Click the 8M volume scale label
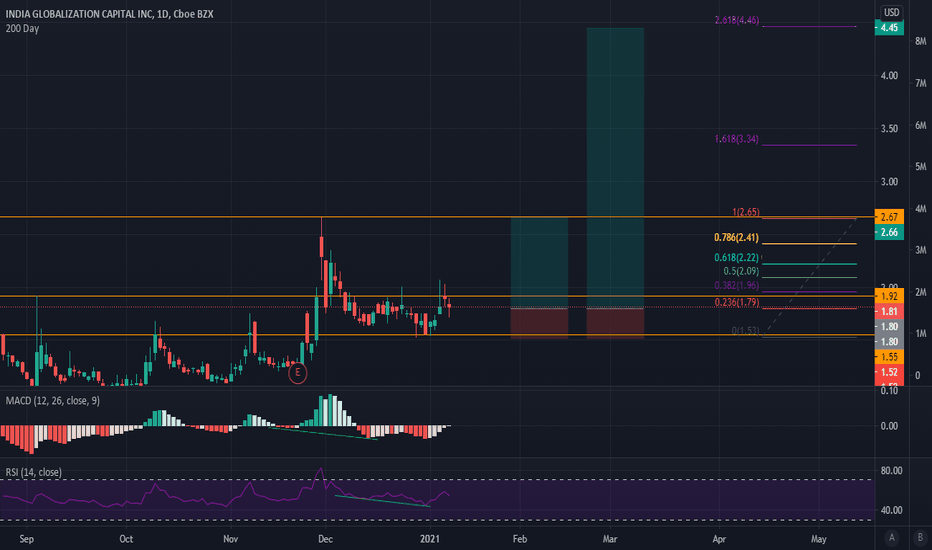932x550 pixels. coord(921,41)
